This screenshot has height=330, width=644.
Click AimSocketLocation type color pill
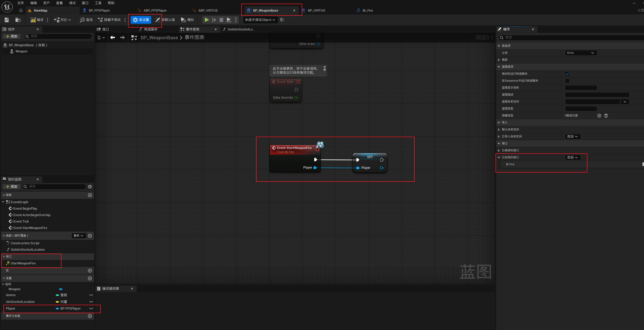[x=57, y=302]
